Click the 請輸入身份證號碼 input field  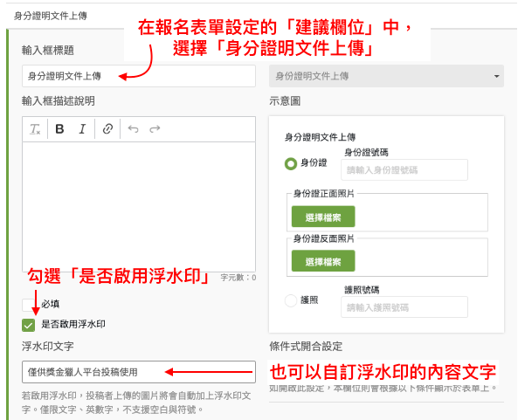point(404,170)
